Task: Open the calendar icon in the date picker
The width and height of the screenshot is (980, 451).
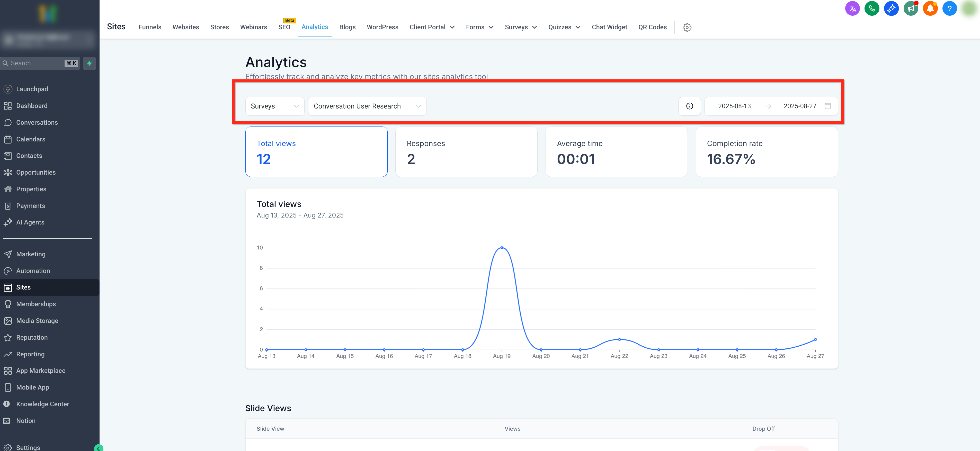Action: click(x=827, y=106)
